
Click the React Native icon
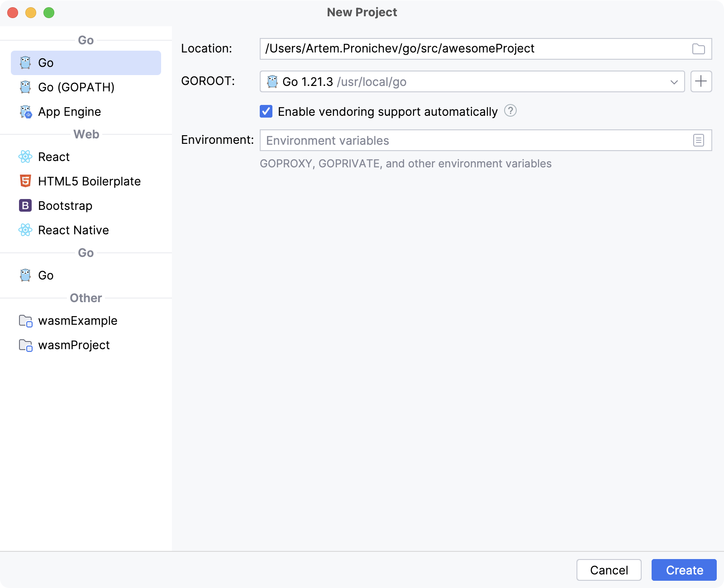tap(26, 230)
